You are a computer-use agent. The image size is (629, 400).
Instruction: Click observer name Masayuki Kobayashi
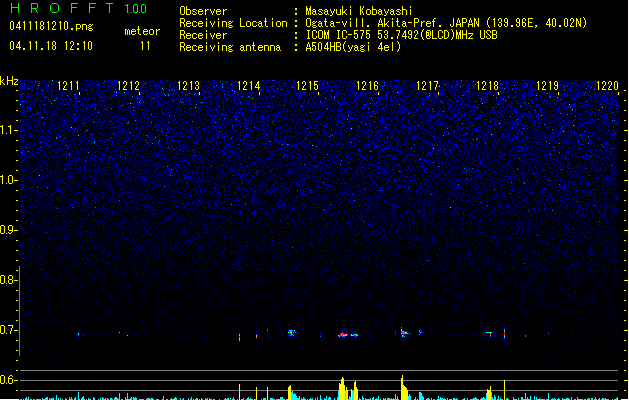click(x=359, y=11)
